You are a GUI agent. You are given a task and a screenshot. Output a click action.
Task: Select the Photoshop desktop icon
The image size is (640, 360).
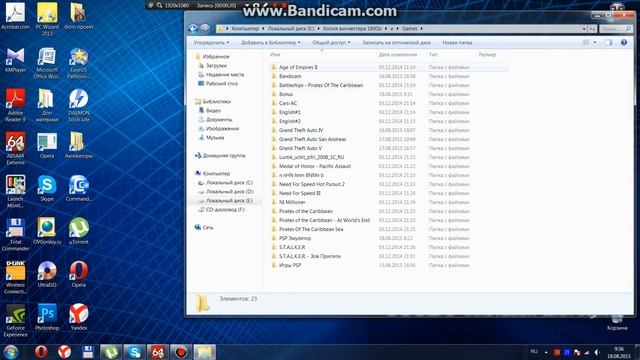tap(47, 317)
